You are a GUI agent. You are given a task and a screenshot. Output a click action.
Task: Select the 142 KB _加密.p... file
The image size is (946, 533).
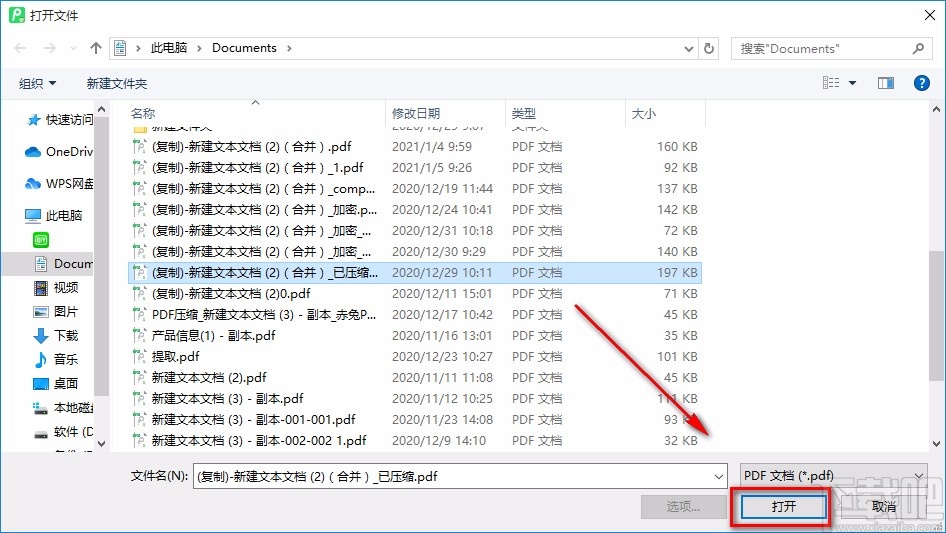point(415,209)
